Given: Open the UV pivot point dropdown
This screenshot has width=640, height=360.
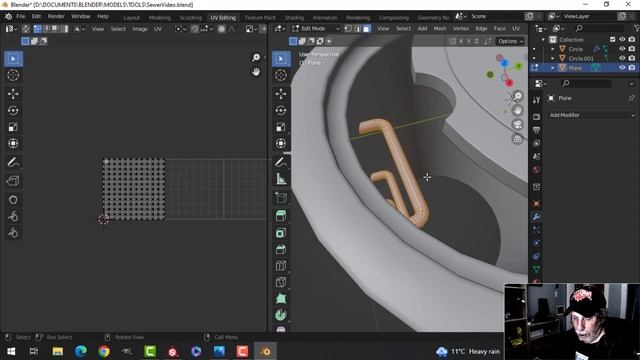Looking at the screenshot, I should (180, 29).
